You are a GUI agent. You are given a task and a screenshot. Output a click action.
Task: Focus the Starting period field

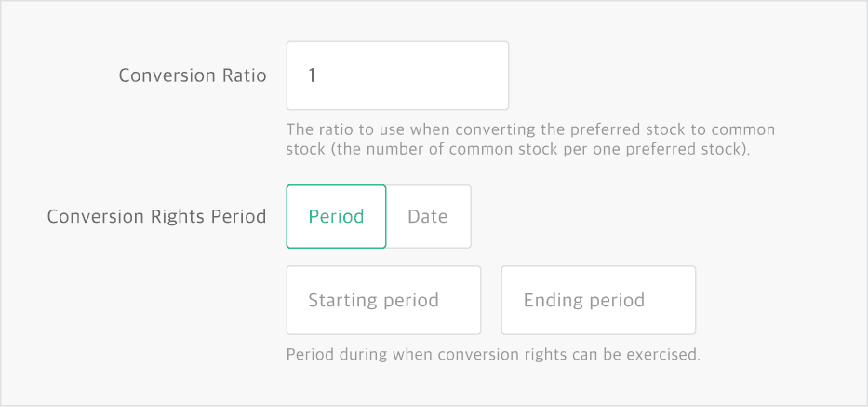pos(383,301)
